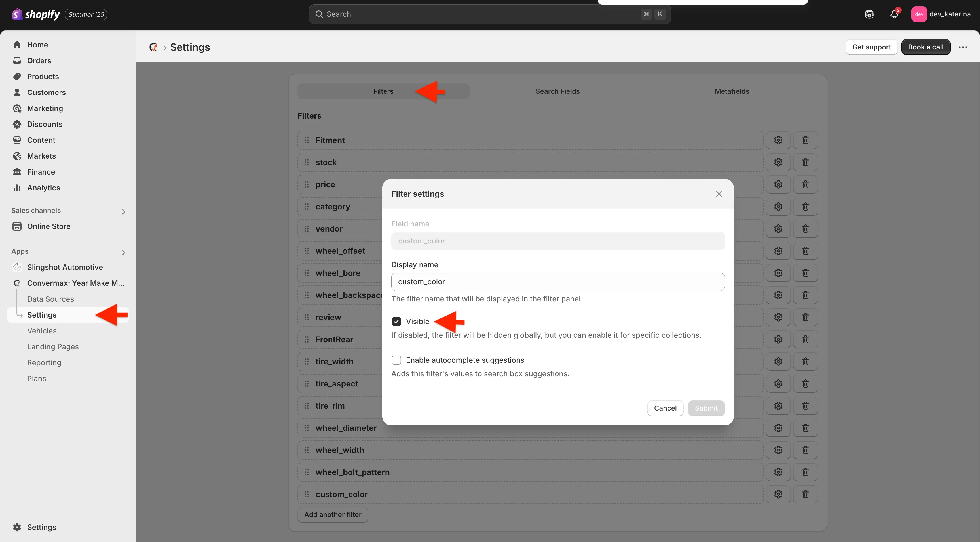Close the Filter settings dialog
980x542 pixels.
click(x=719, y=194)
